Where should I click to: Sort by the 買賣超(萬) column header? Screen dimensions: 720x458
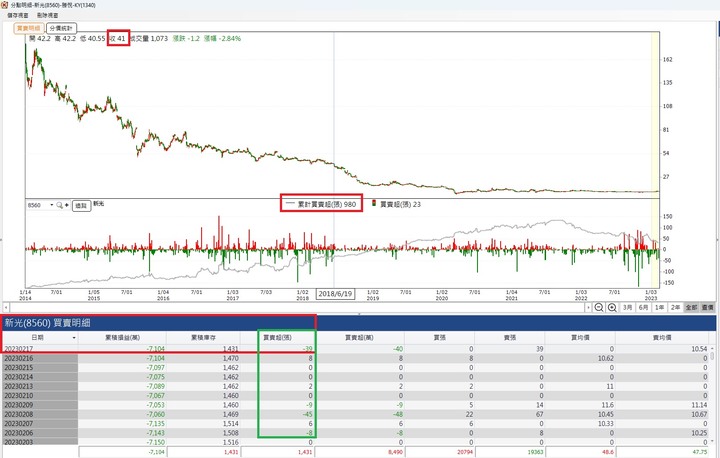pos(359,338)
